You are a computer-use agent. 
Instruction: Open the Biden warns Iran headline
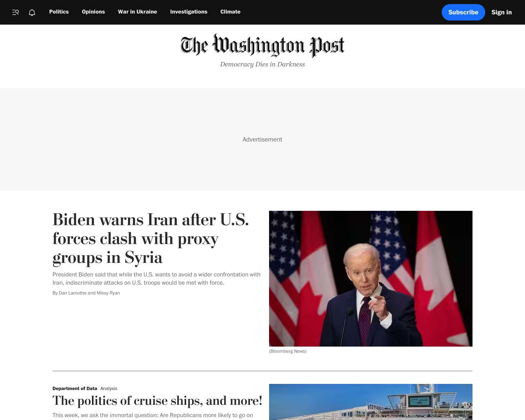tap(151, 238)
